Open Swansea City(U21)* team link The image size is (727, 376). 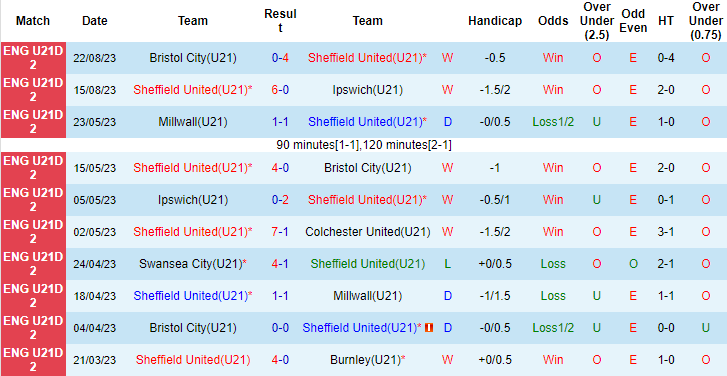tap(193, 264)
